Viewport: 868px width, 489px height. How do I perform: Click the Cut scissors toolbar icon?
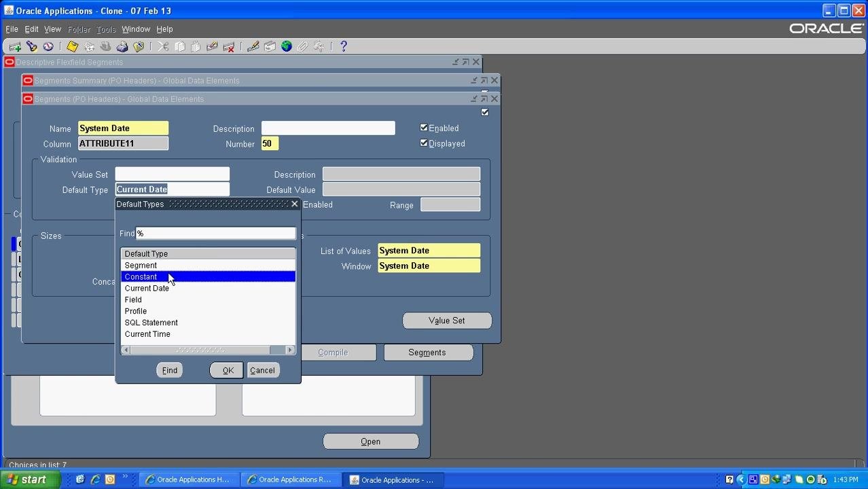(x=163, y=47)
